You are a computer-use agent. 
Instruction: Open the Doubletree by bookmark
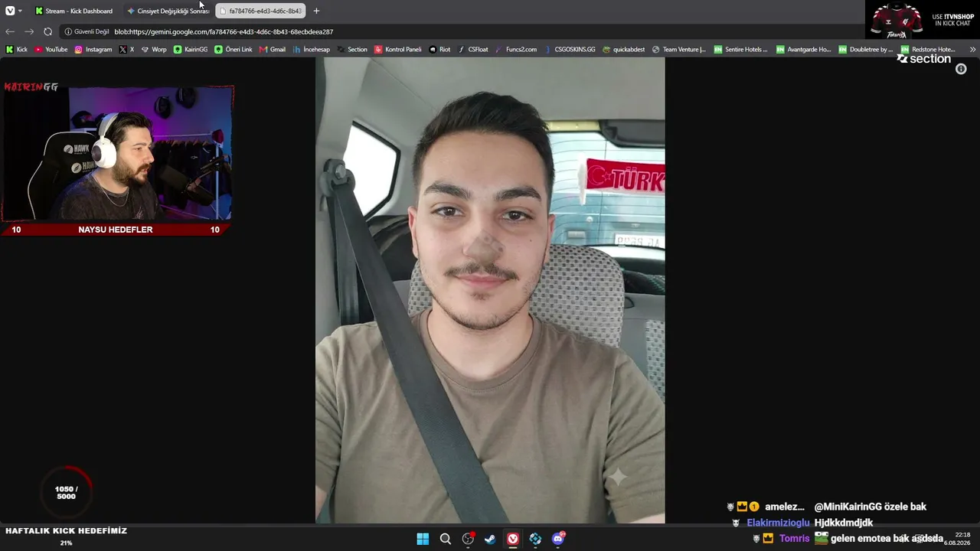coord(866,49)
